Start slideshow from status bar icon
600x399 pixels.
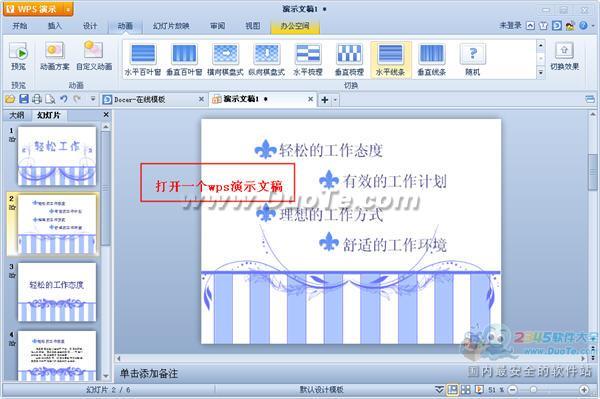click(x=479, y=389)
